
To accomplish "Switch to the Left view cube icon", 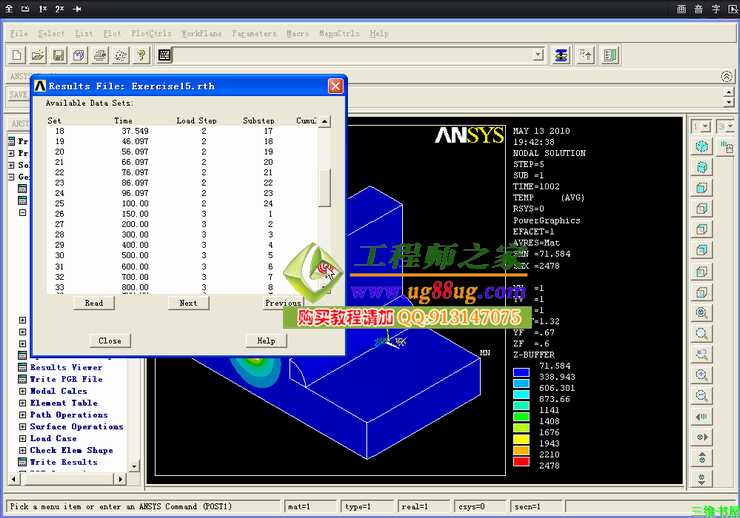I will [702, 271].
